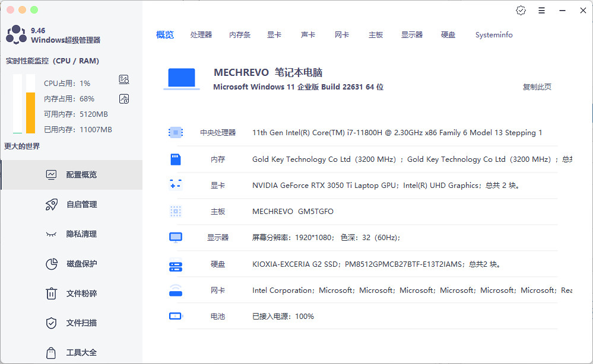Click the 网卡 network adapter icon
This screenshot has width=593, height=364.
point(176,290)
